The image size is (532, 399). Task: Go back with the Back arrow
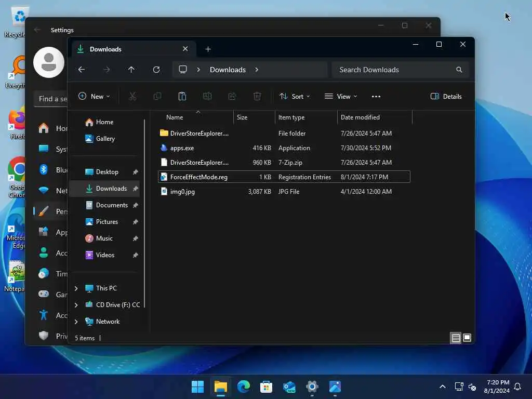(82, 70)
